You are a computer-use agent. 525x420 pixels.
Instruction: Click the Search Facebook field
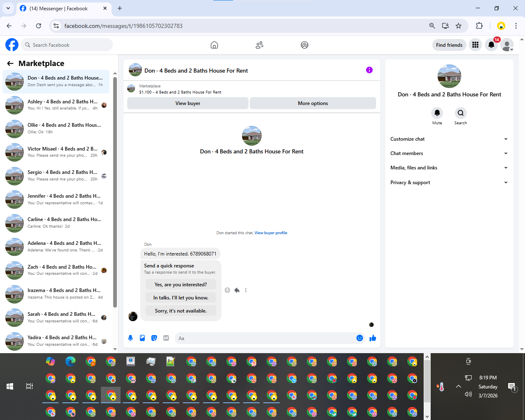click(66, 45)
